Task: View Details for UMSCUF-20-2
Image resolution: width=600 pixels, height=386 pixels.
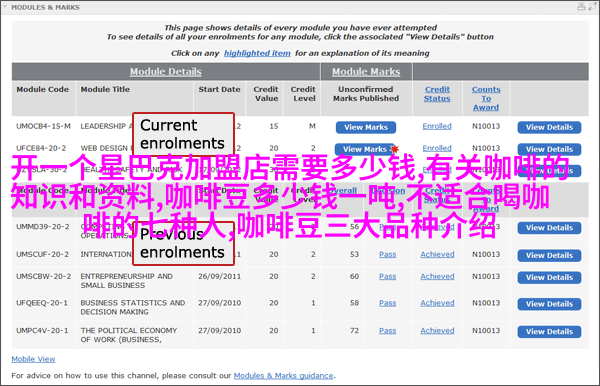Action: pos(549,256)
